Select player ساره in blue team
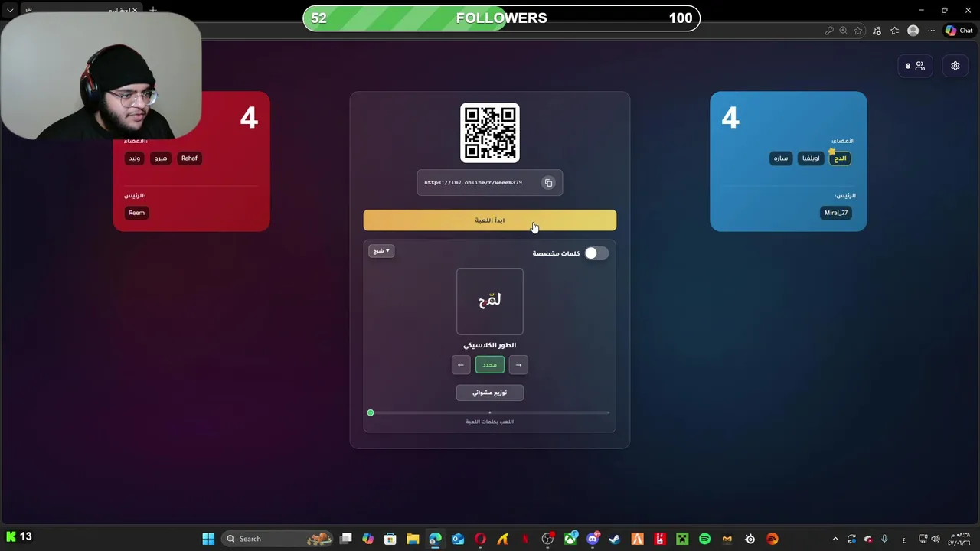 pos(780,158)
